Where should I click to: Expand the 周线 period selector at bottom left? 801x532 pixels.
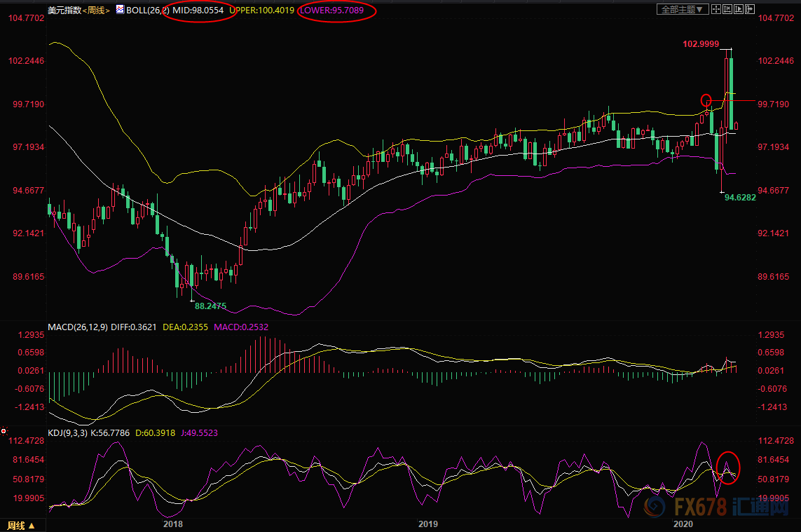[21, 525]
